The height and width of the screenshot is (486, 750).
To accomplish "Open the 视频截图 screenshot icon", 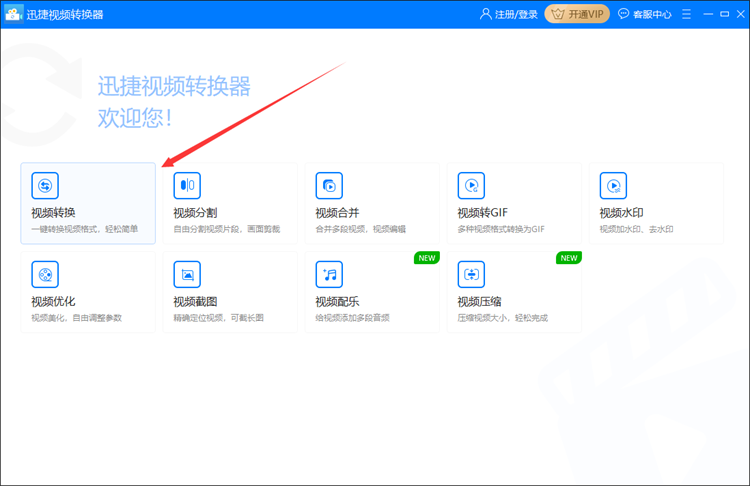I will tap(187, 274).
